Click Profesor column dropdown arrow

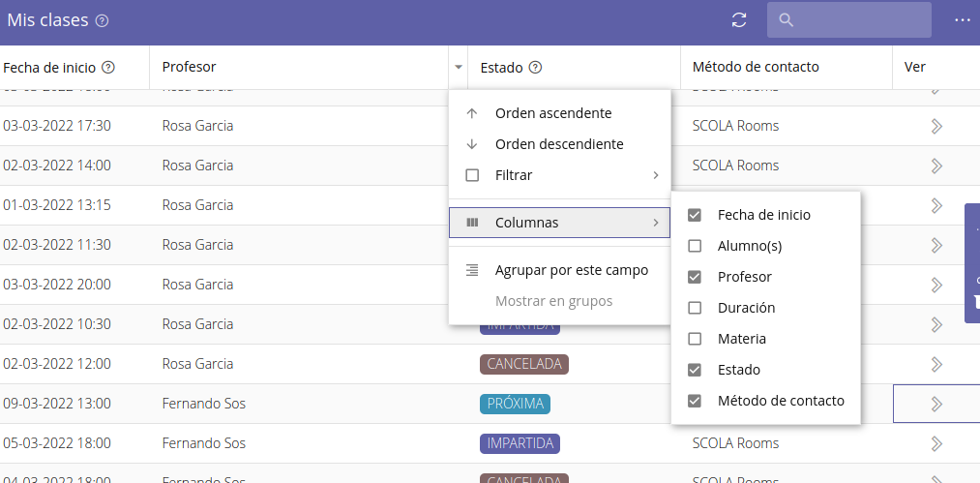coord(458,68)
